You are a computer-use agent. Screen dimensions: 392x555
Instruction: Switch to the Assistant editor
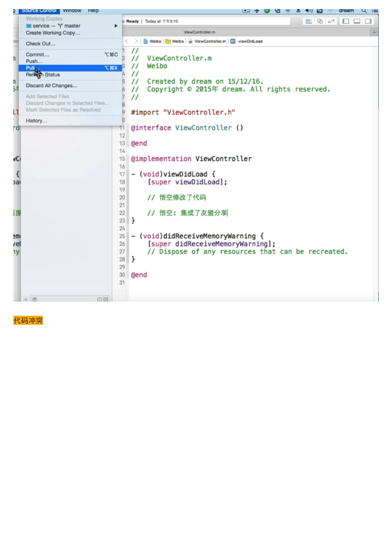(x=320, y=21)
